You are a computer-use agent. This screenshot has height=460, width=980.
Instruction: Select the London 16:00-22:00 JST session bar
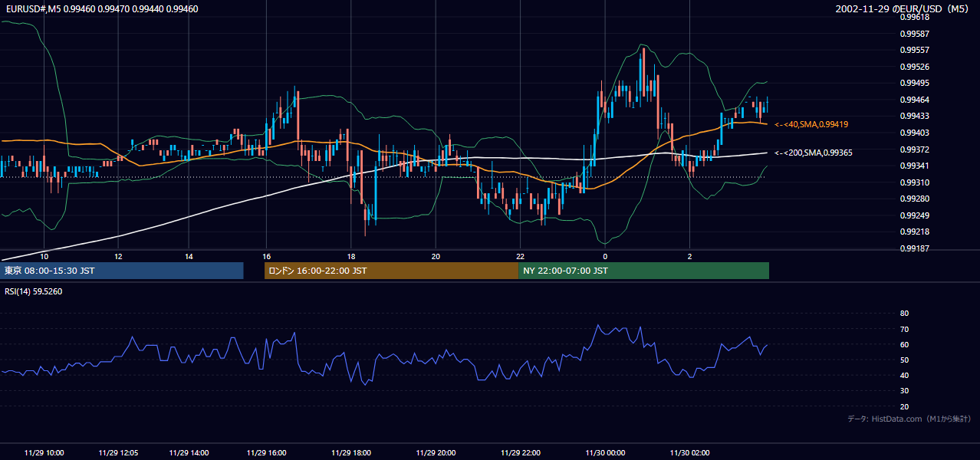click(x=391, y=271)
